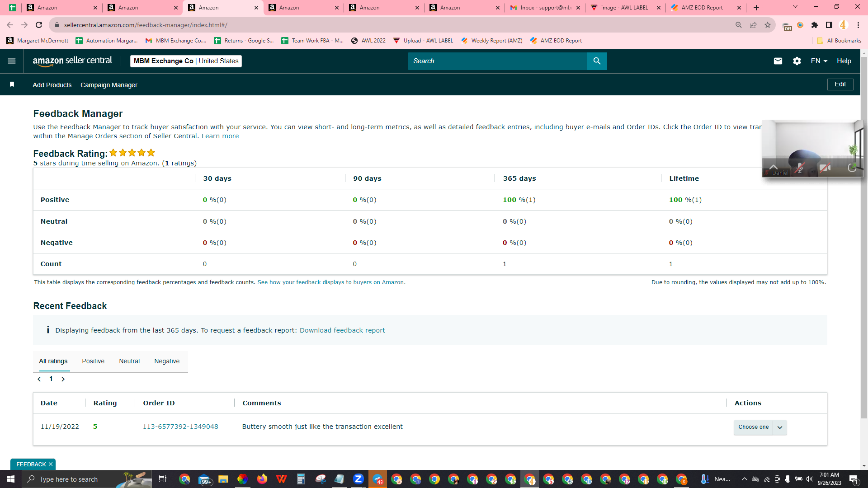Open Task View on taskbar
Viewport: 868px width, 488px height.
pos(163,479)
